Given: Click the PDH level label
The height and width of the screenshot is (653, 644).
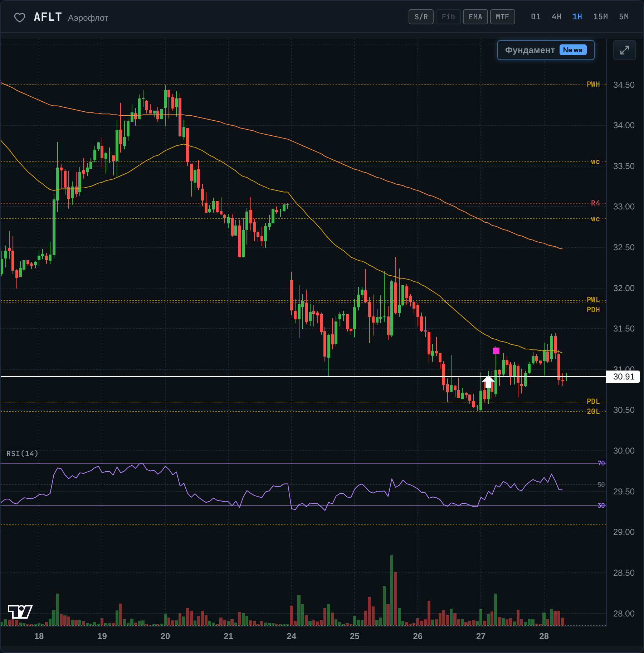Looking at the screenshot, I should [593, 310].
